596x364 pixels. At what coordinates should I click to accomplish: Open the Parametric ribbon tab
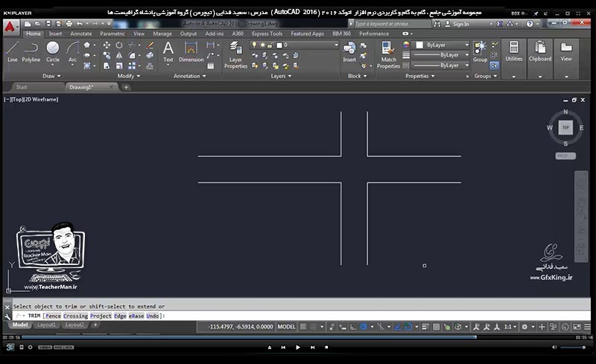click(x=112, y=33)
